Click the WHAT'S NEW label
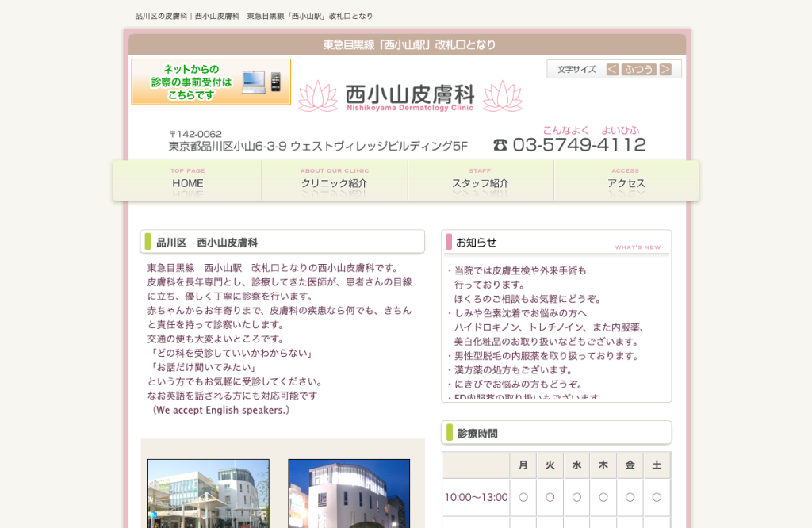Viewport: 812px width, 528px height. [x=638, y=247]
